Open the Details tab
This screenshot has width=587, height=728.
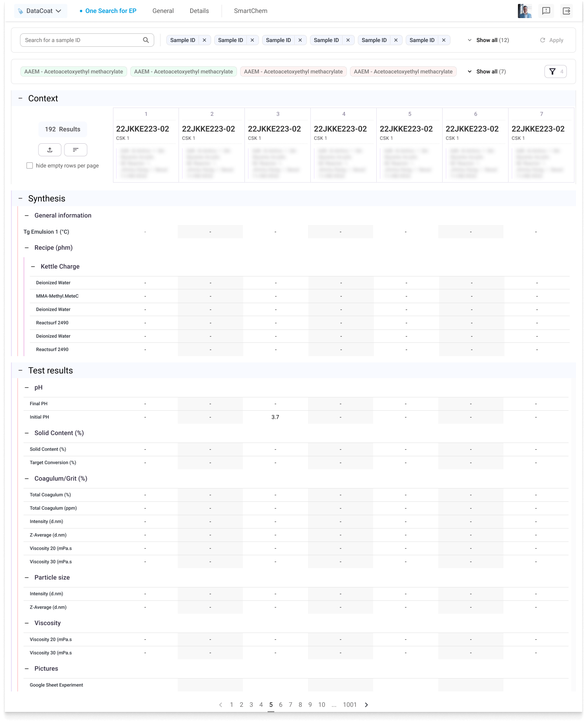click(199, 11)
